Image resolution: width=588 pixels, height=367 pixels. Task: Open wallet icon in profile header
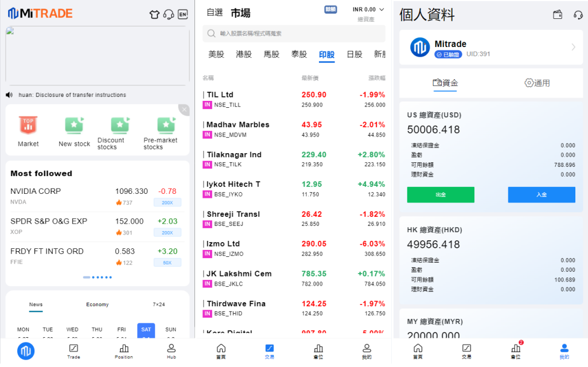point(558,14)
